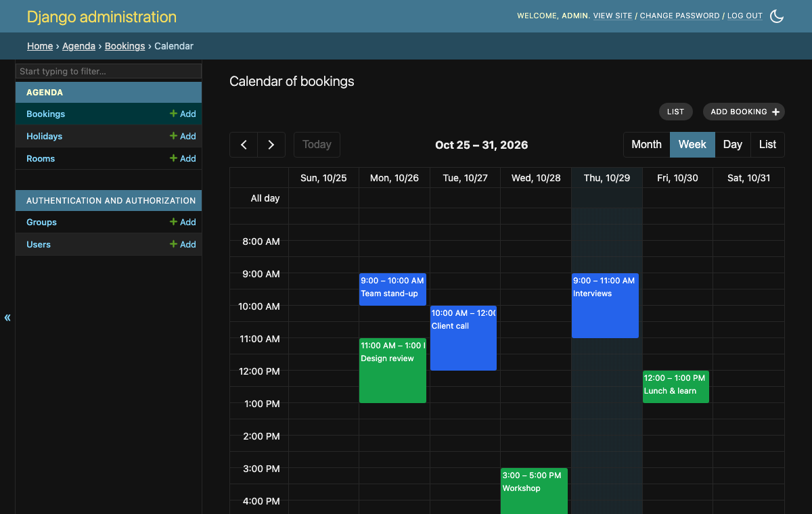Open the Agenda section header in sidebar
Screen dimensions: 812x514
click(45, 93)
